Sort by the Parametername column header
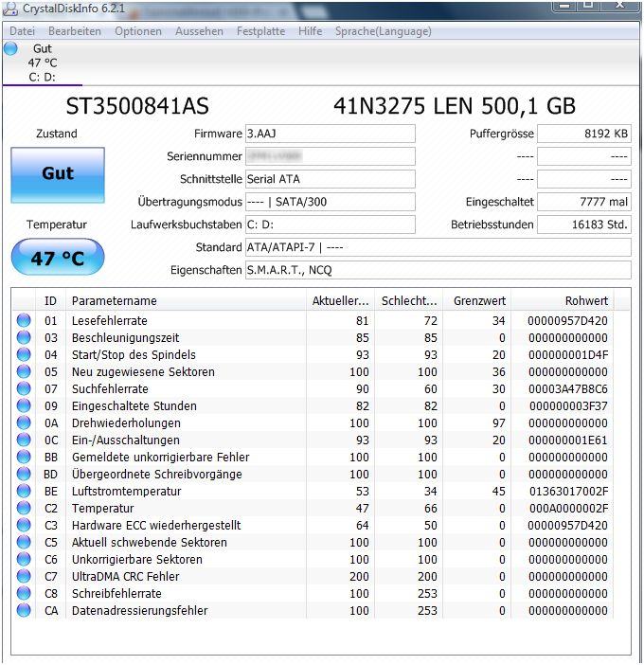644x665 pixels. 186,300
